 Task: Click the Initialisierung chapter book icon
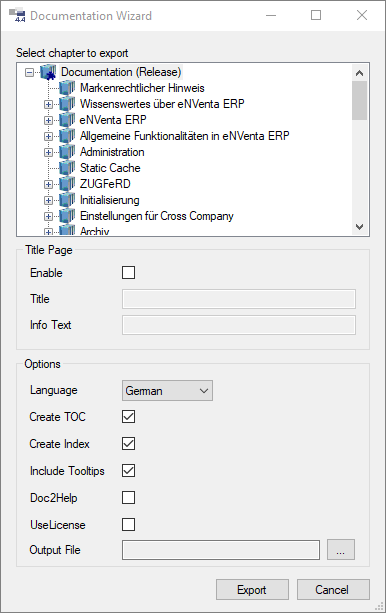(x=67, y=200)
